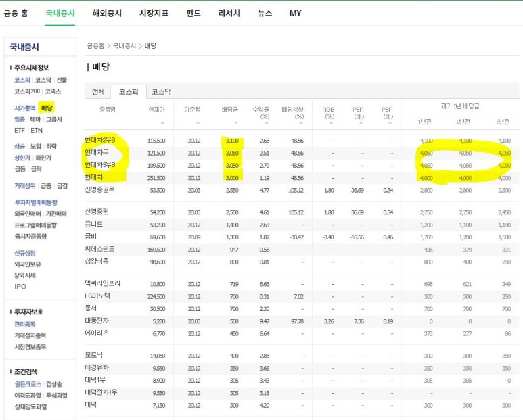Open the IPO sidebar link
Screen dimensions: 523x420
(x=20, y=287)
